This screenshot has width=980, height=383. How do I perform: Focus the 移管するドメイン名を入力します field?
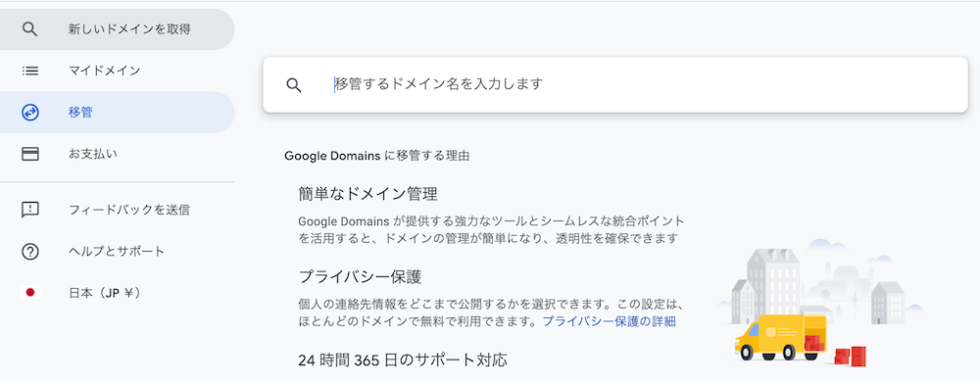[615, 85]
